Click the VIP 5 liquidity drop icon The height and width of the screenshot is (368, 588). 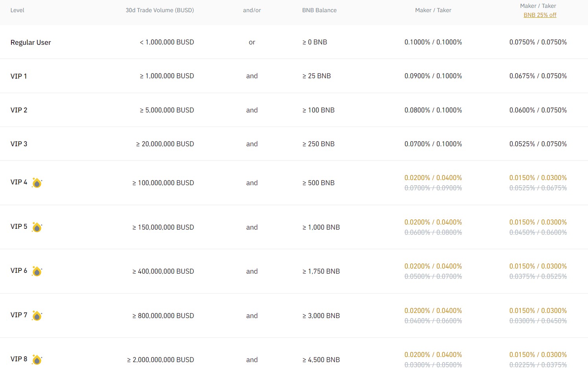click(x=37, y=227)
